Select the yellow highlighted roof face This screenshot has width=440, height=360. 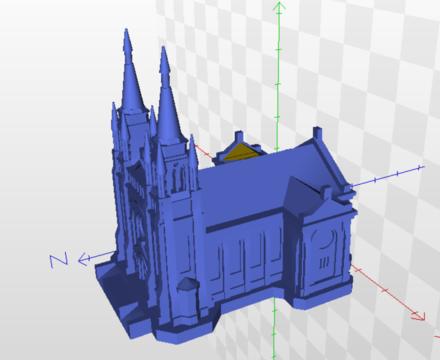[241, 152]
